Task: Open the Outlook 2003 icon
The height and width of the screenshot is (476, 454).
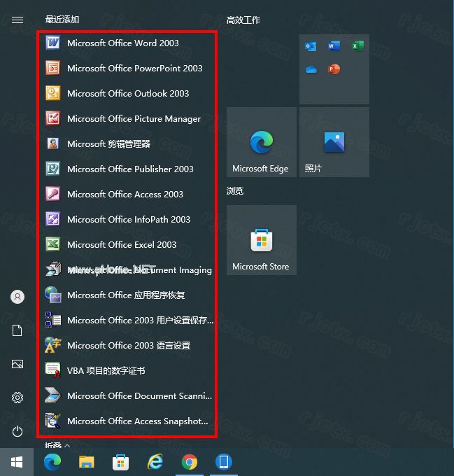Action: 53,93
